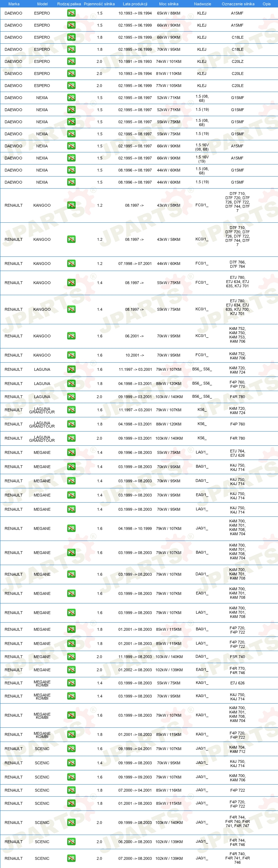Select the 09.1999 -> 04.2001 production cell
Image resolution: width=278 pixels, height=868 pixels.
(135, 749)
